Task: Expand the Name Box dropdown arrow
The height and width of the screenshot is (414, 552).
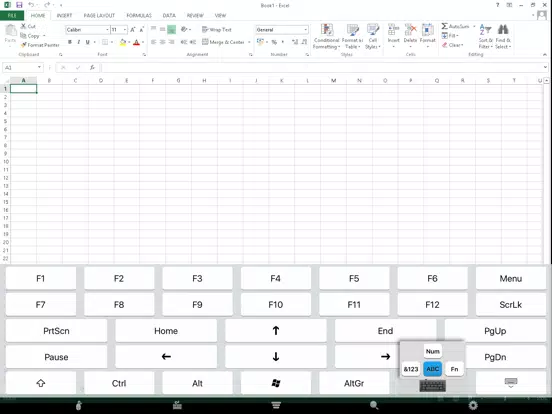Action: 39,67
